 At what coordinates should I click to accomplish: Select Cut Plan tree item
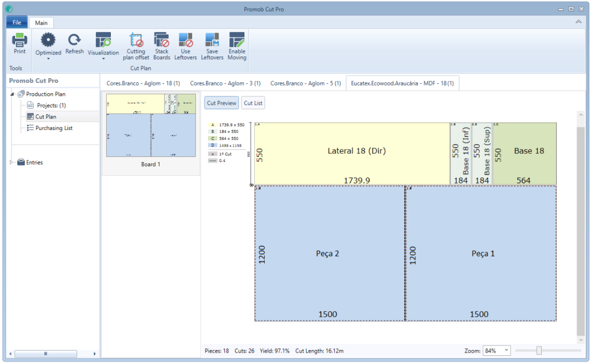[x=46, y=117]
